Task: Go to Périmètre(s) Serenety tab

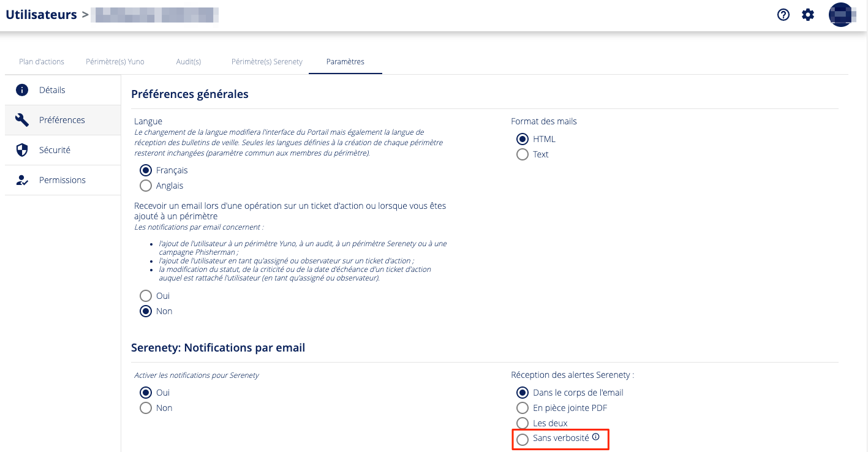Action: point(266,62)
